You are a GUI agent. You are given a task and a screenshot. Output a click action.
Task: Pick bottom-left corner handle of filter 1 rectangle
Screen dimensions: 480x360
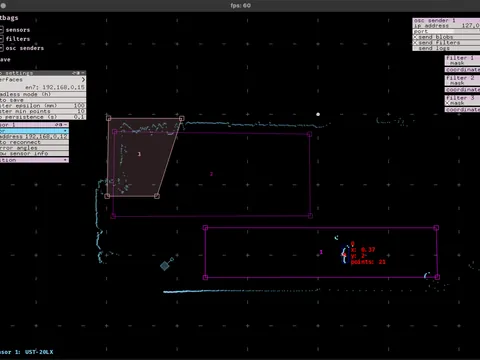[205, 277]
